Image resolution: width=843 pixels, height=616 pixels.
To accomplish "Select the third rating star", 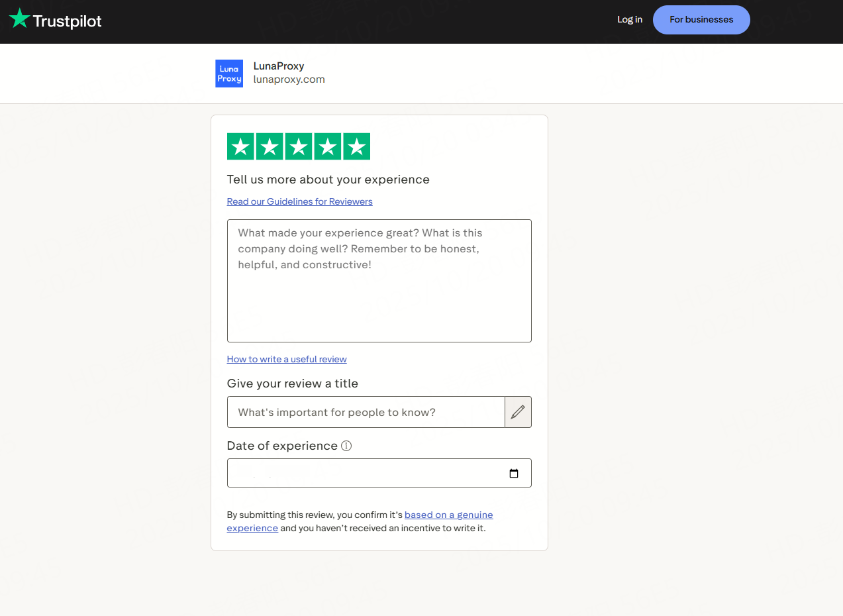I will click(299, 146).
